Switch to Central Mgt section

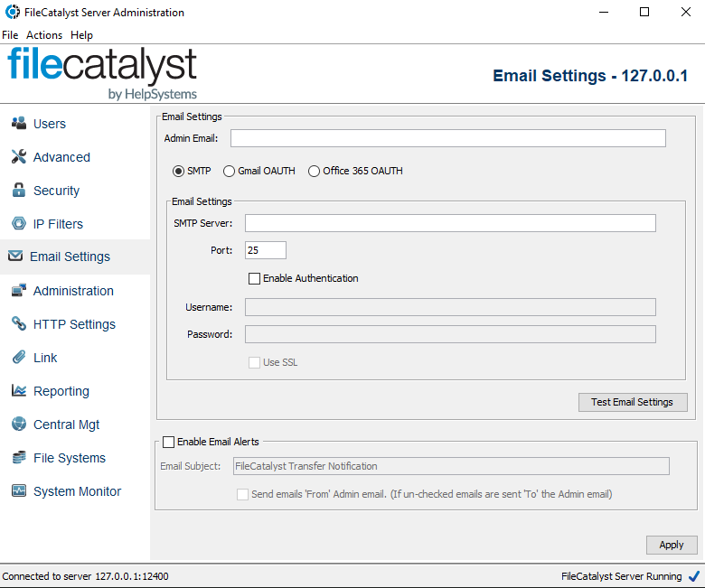(66, 424)
